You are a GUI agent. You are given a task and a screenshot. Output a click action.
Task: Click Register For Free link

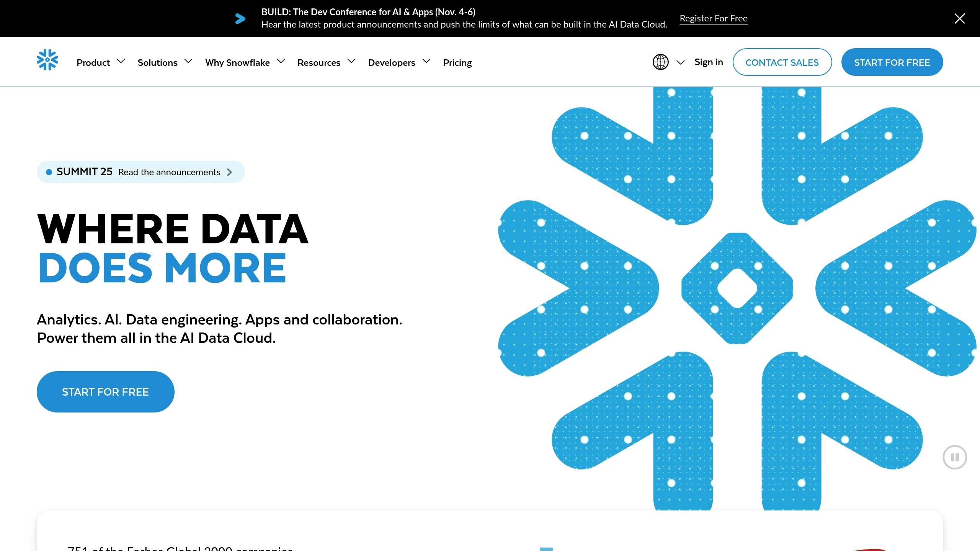pyautogui.click(x=714, y=18)
